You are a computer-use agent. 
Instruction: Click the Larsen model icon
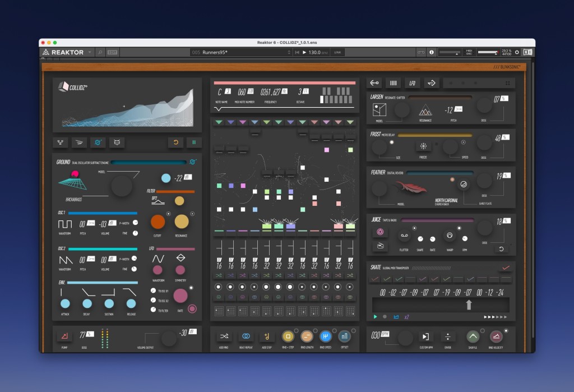pyautogui.click(x=379, y=110)
